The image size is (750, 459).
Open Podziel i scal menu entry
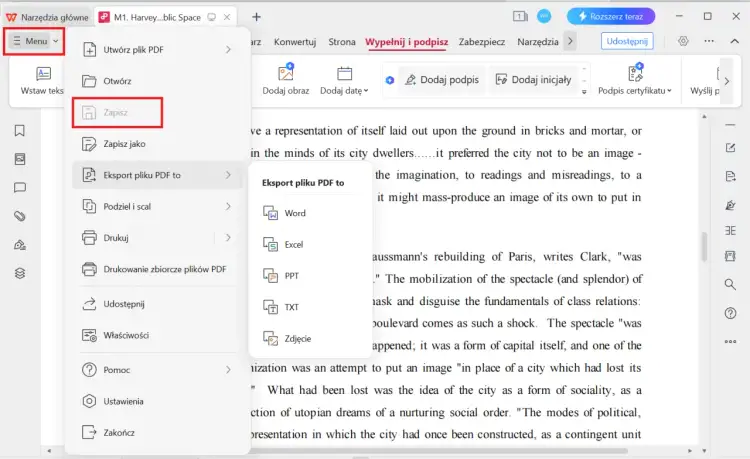(x=157, y=207)
